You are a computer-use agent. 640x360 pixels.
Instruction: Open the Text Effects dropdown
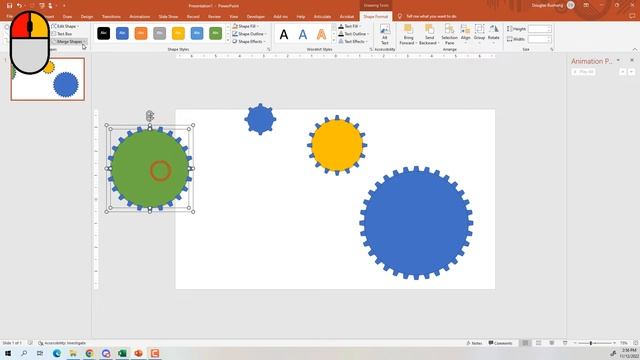353,42
